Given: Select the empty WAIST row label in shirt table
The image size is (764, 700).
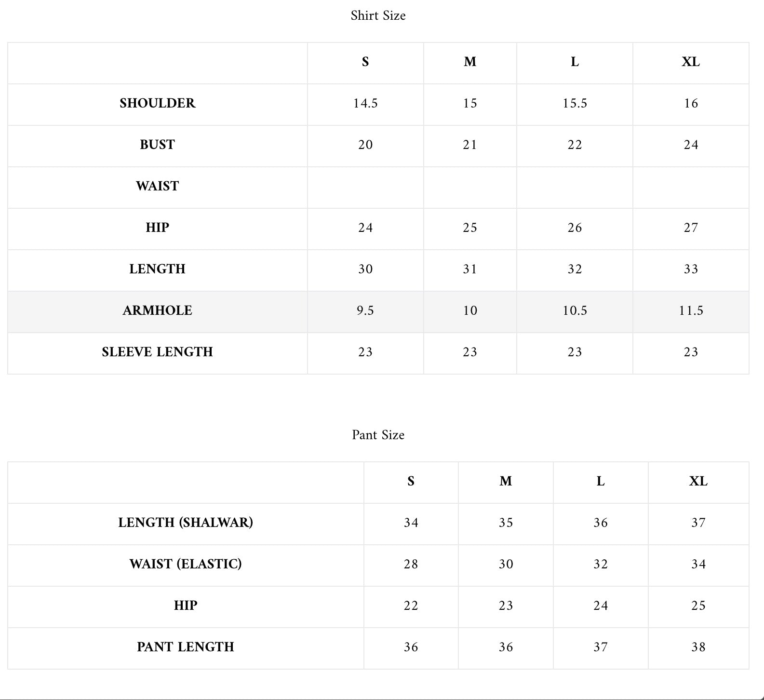Looking at the screenshot, I should 158,186.
